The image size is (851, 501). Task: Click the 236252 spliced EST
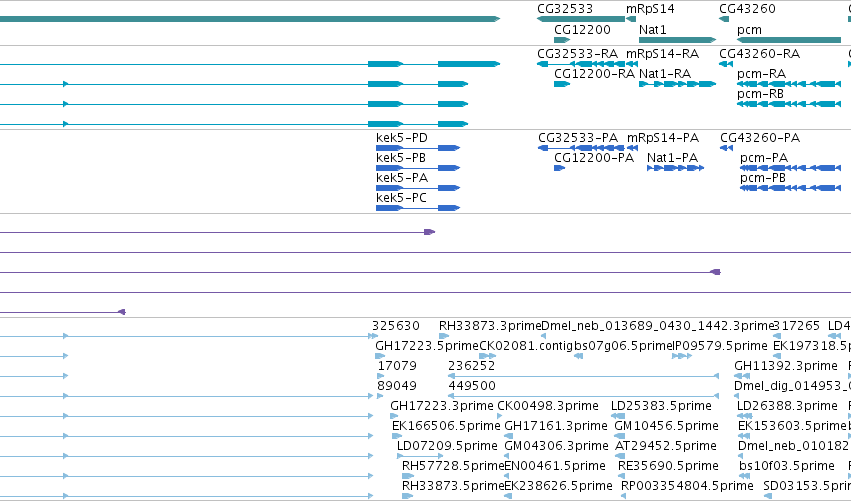[583, 376]
